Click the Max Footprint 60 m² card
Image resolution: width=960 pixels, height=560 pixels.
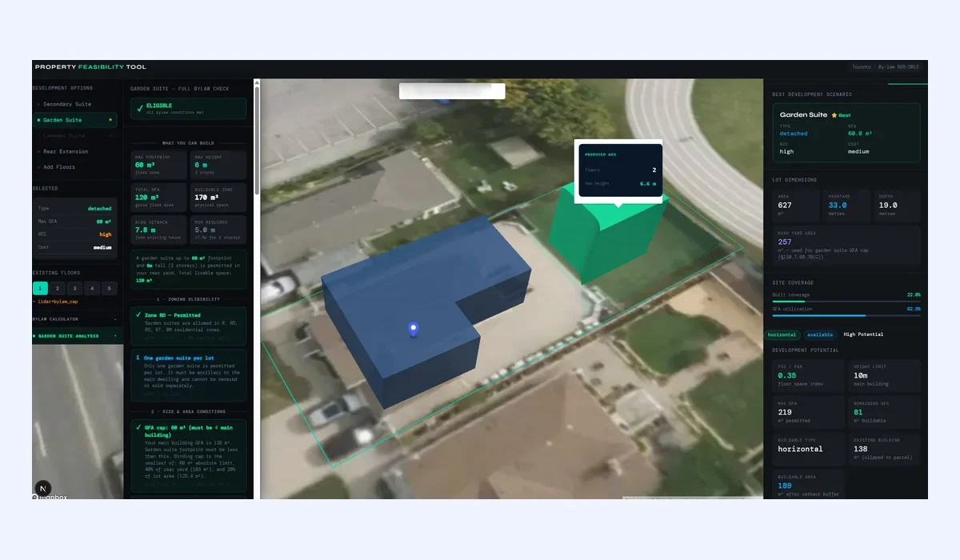(158, 166)
